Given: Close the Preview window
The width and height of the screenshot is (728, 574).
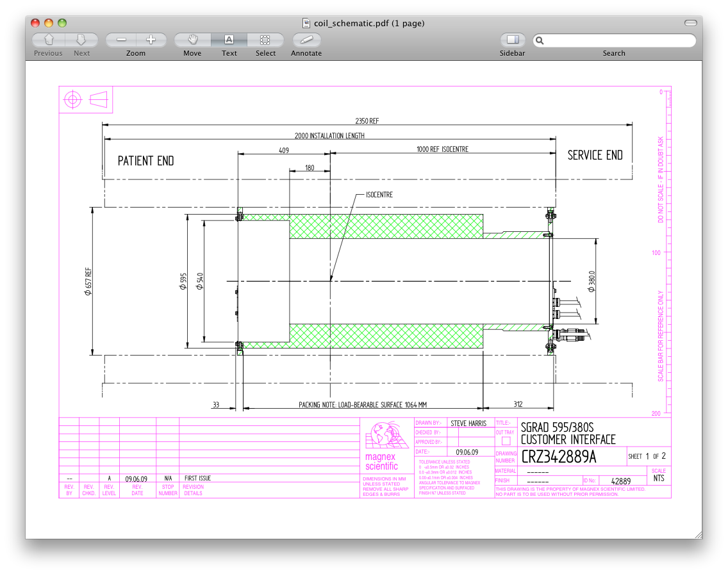Looking at the screenshot, I should (36, 23).
